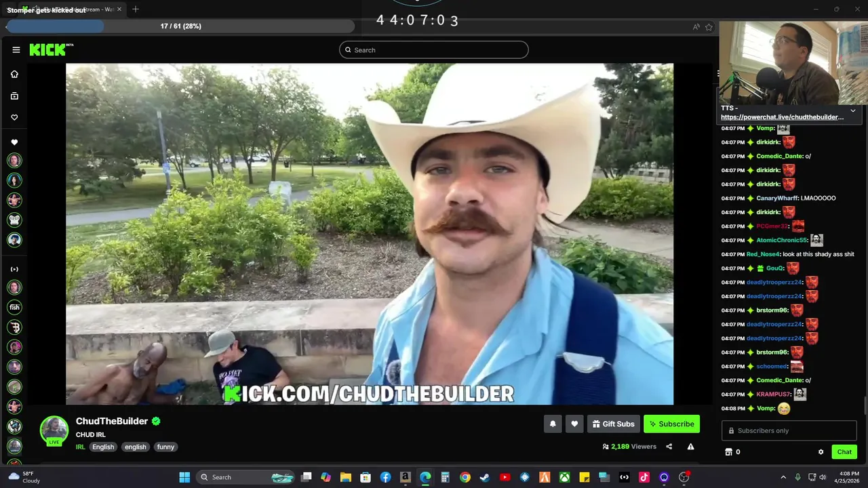Click username KRAMPUS7 in chat
Viewport: 868px width, 488px height.
pyautogui.click(x=773, y=394)
